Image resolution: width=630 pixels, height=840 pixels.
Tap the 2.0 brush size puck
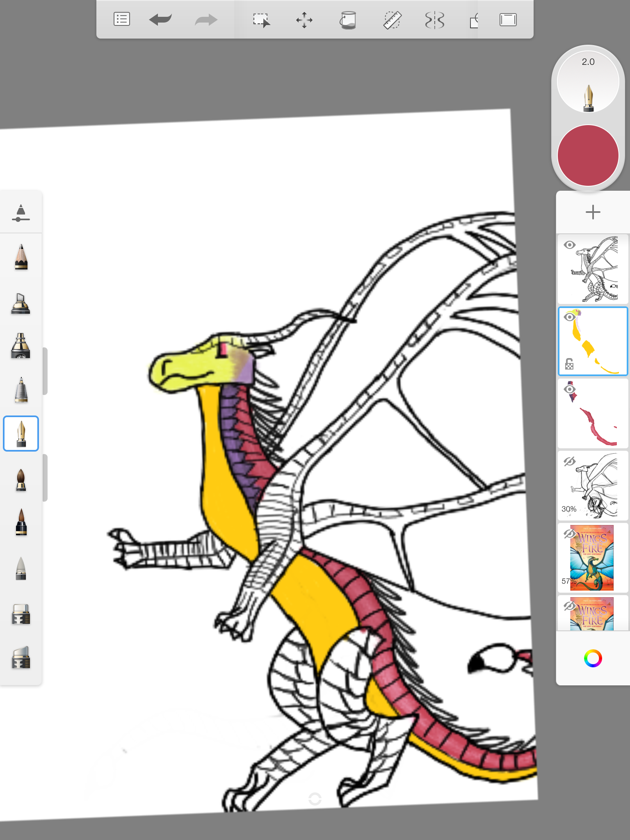588,82
